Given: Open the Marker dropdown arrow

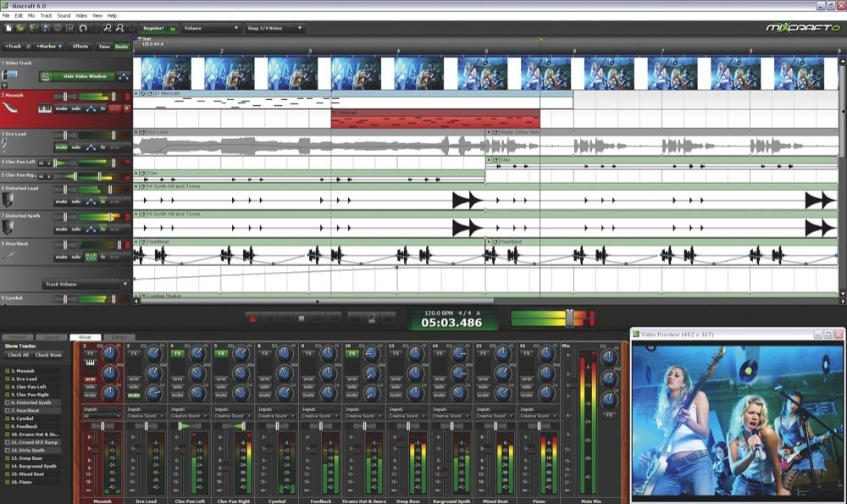Looking at the screenshot, I should click(x=60, y=47).
